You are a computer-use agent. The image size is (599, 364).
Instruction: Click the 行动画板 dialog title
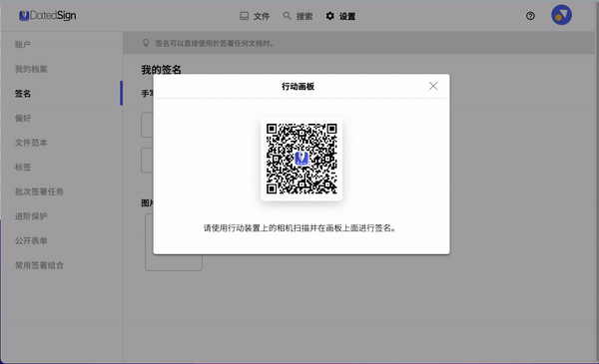[x=298, y=86]
